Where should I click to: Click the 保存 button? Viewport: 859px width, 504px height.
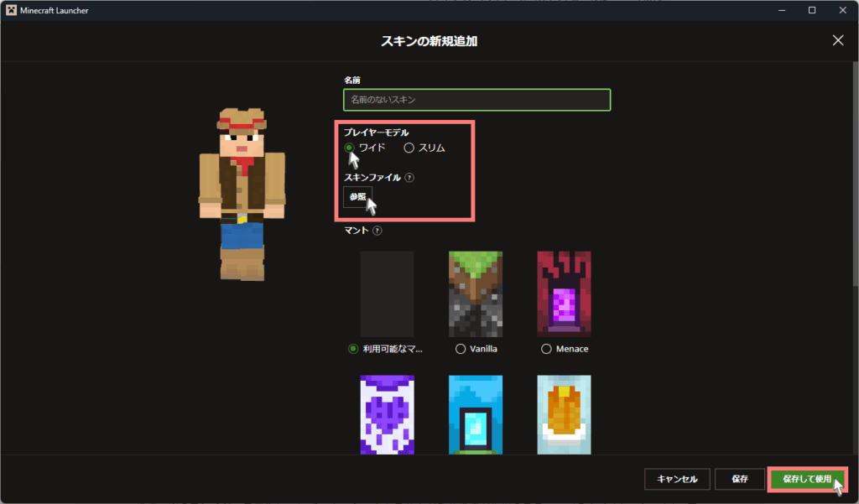[739, 479]
